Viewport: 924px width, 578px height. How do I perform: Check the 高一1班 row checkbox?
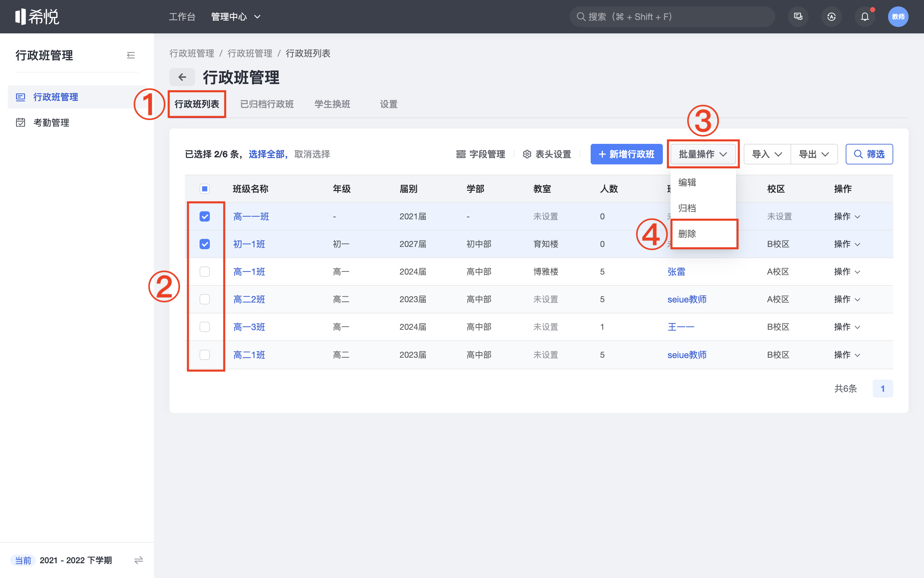point(205,271)
